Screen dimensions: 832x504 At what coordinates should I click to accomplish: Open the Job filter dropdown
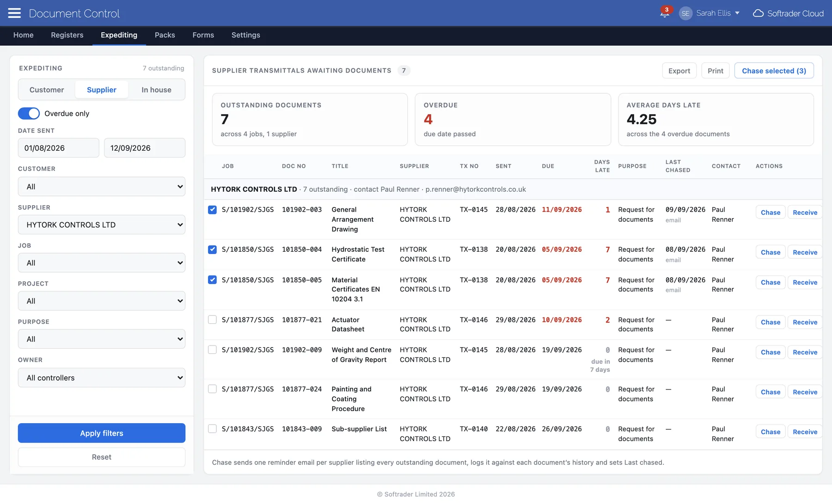click(x=102, y=263)
